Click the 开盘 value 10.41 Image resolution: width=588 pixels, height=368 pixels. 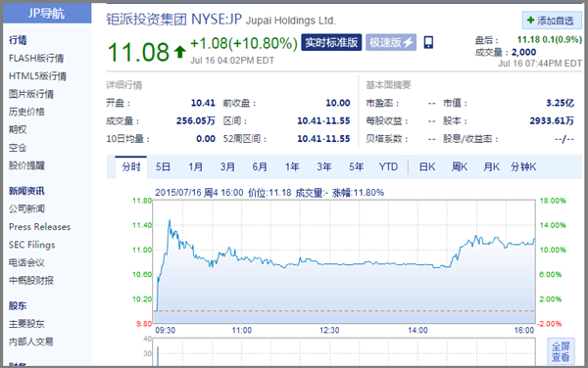(203, 103)
